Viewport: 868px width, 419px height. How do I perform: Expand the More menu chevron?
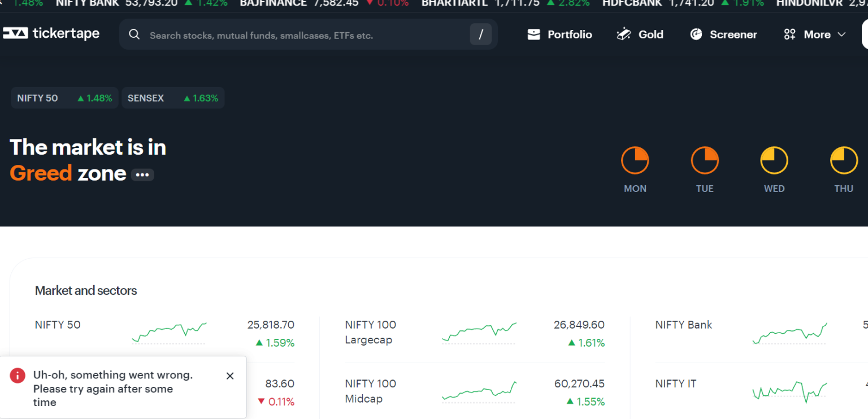[x=841, y=34]
